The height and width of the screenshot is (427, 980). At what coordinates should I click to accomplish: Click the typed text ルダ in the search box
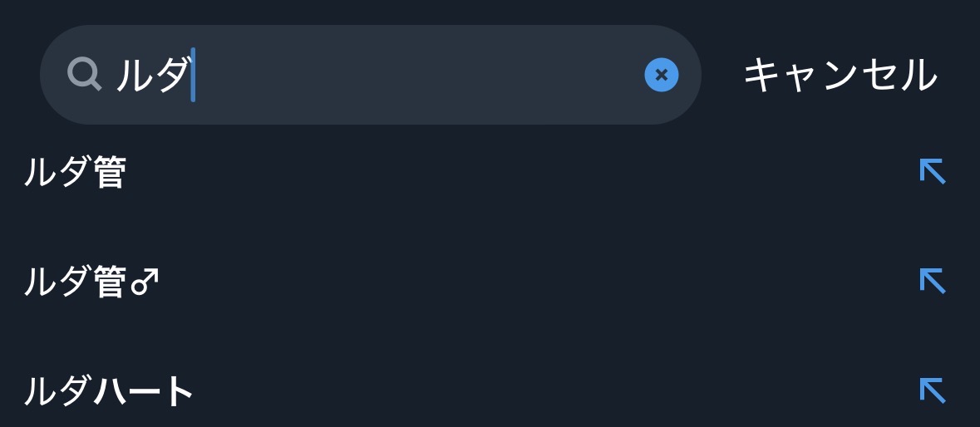click(151, 76)
